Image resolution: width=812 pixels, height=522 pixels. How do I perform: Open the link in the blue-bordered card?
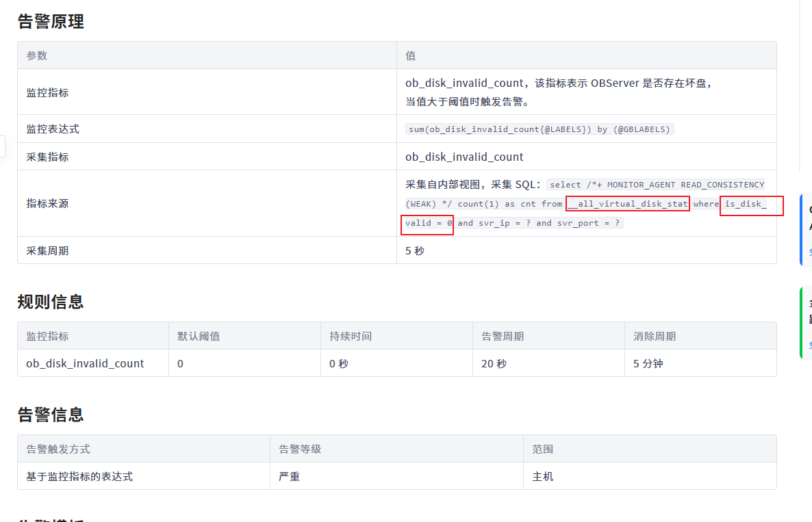810,251
